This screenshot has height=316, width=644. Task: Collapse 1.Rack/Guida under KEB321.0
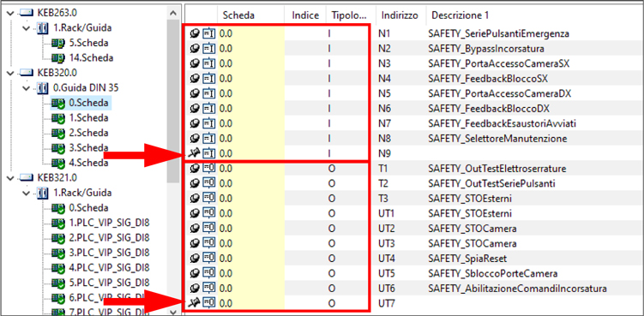pyautogui.click(x=27, y=193)
